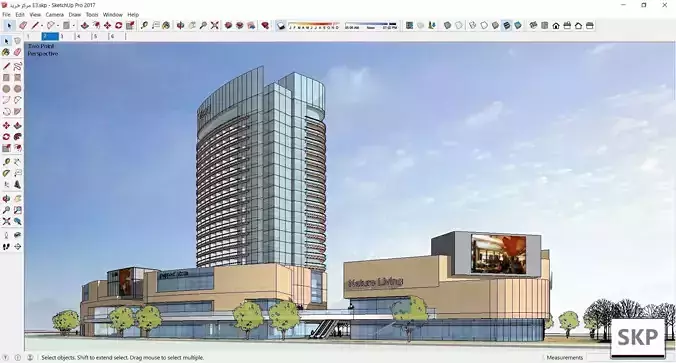This screenshot has width=676, height=363.
Task: Pick the Move tool in the top toolbar
Action: [107, 26]
